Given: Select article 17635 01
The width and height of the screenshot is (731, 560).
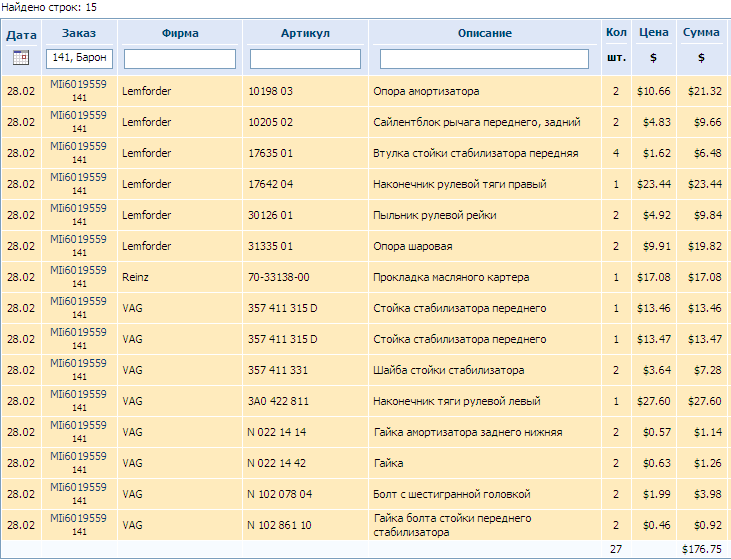Looking at the screenshot, I should (x=270, y=153).
